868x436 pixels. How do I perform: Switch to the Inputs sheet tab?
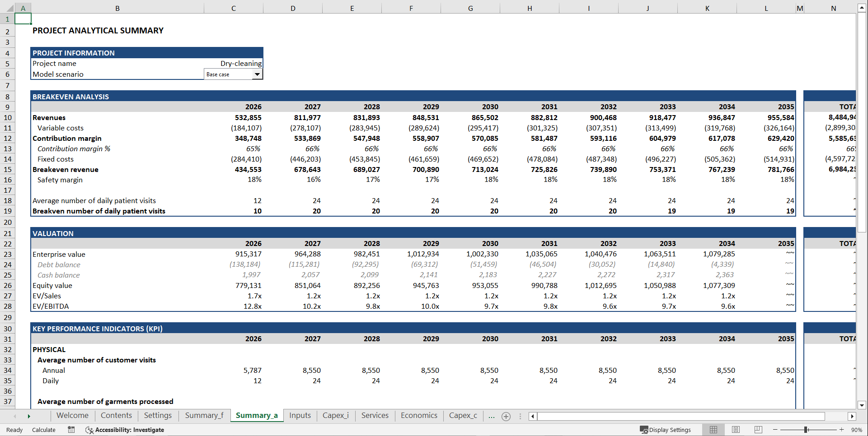300,415
